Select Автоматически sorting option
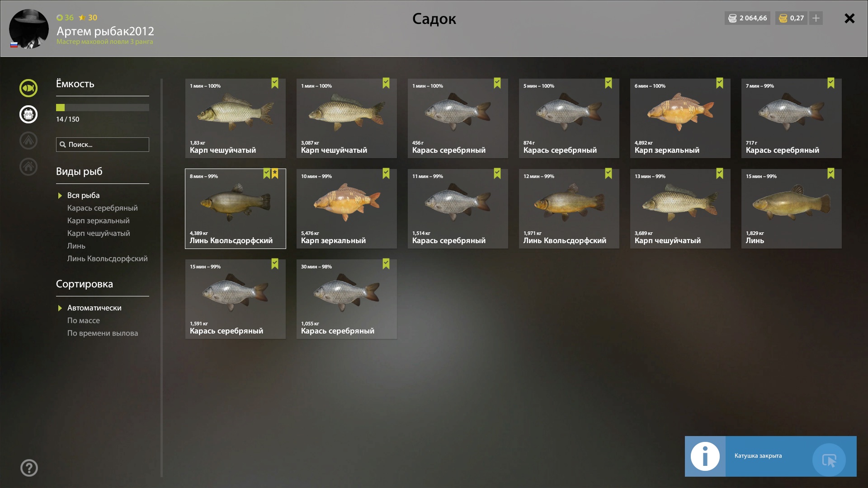The height and width of the screenshot is (488, 868). point(94,308)
